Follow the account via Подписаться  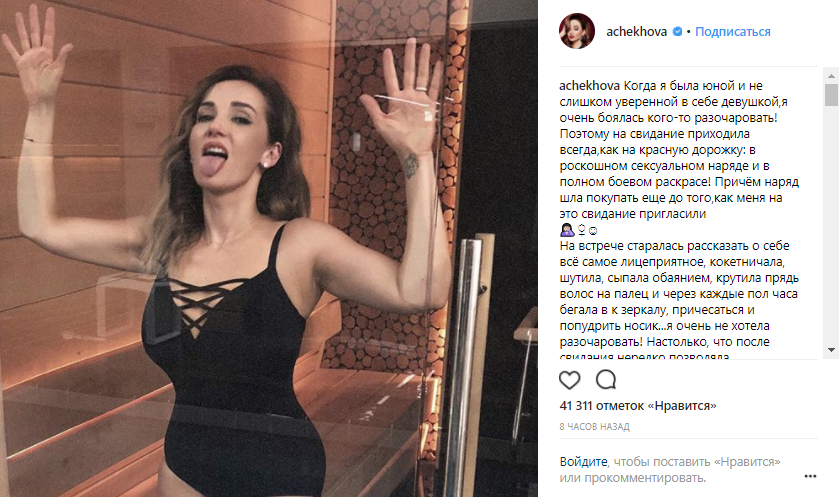pyautogui.click(x=733, y=32)
